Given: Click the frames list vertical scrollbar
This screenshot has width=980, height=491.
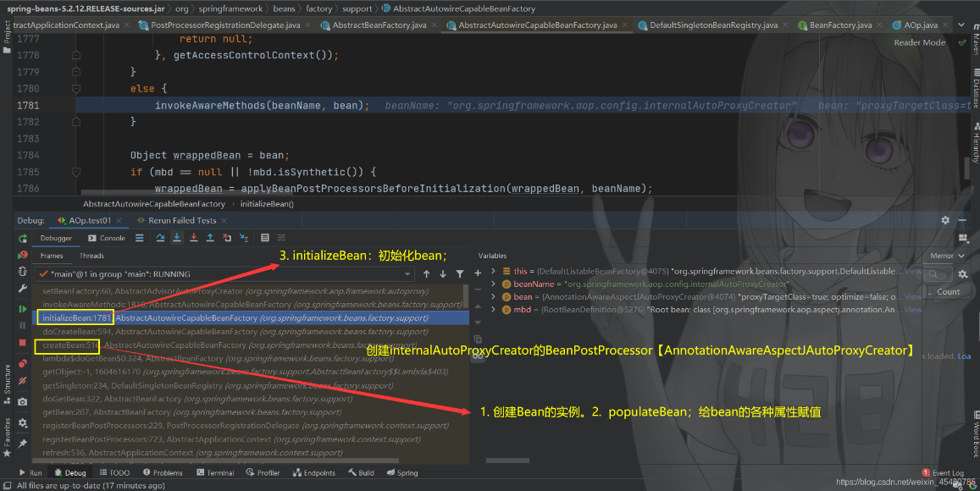Looking at the screenshot, I should pos(466,296).
